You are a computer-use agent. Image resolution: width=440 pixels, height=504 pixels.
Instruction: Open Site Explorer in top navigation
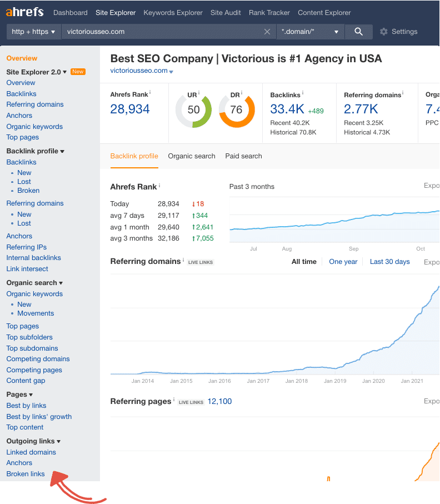[x=116, y=13]
